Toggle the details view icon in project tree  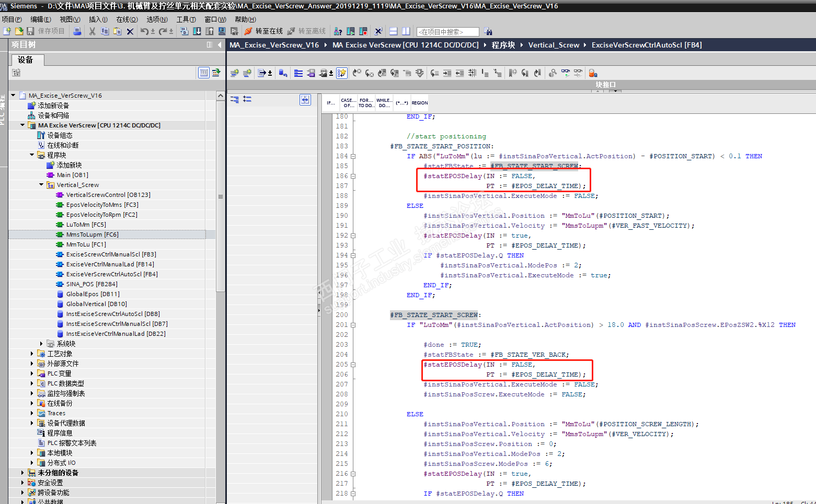[x=204, y=73]
